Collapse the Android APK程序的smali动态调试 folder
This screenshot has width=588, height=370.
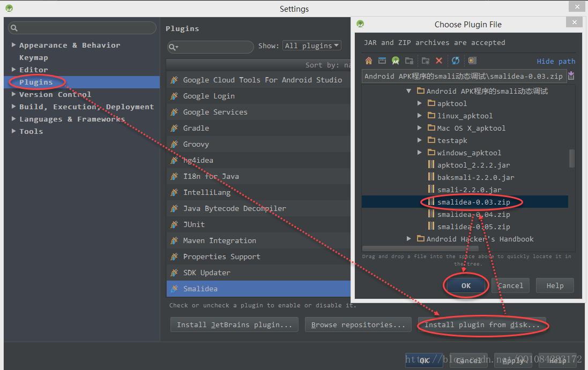point(409,91)
